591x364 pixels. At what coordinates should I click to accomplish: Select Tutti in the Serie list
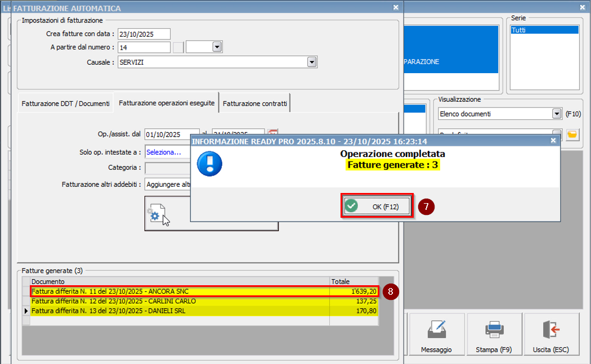(544, 30)
